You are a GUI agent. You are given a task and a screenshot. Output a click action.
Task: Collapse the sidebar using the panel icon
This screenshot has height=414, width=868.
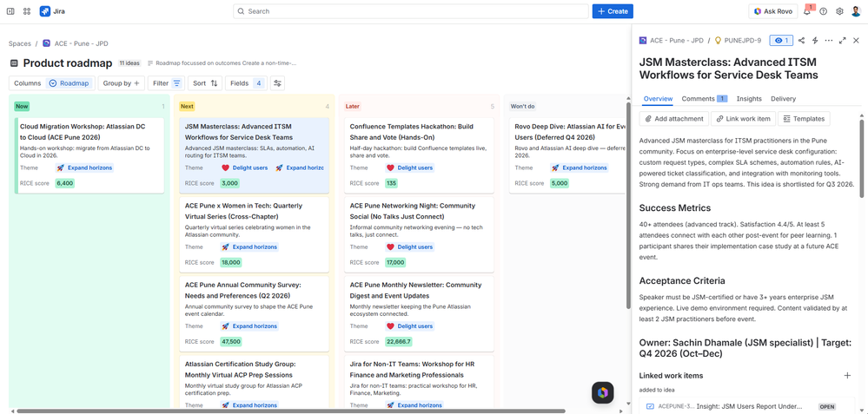[x=10, y=11]
